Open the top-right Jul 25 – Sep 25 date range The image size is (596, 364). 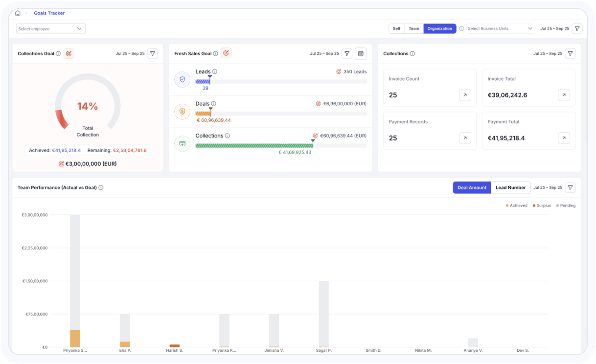pos(554,29)
